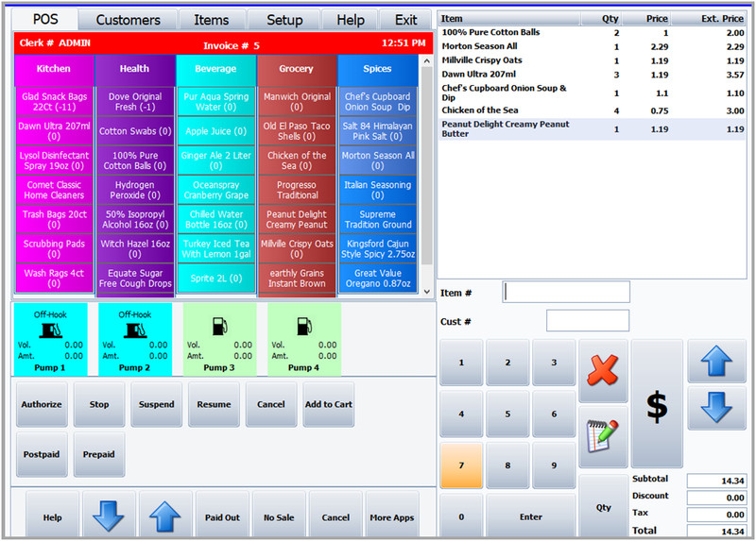The height and width of the screenshot is (541, 756).
Task: Select the Grocery category header
Action: pyautogui.click(x=297, y=69)
